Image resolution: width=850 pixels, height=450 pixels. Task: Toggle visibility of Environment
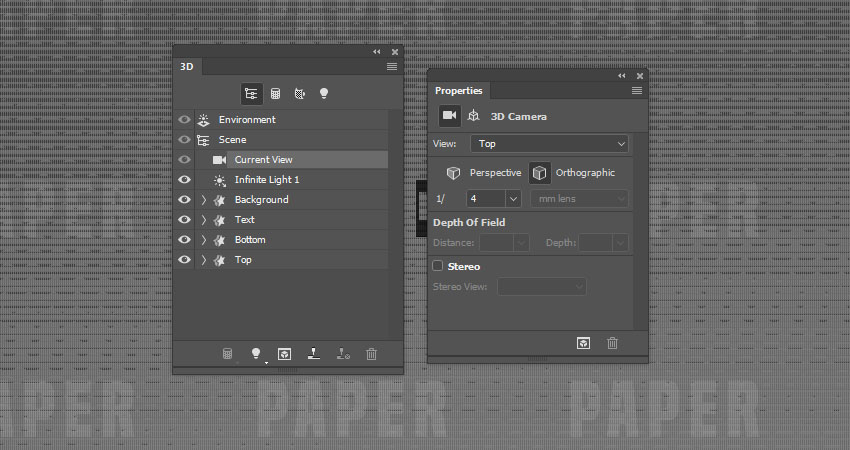click(x=184, y=120)
